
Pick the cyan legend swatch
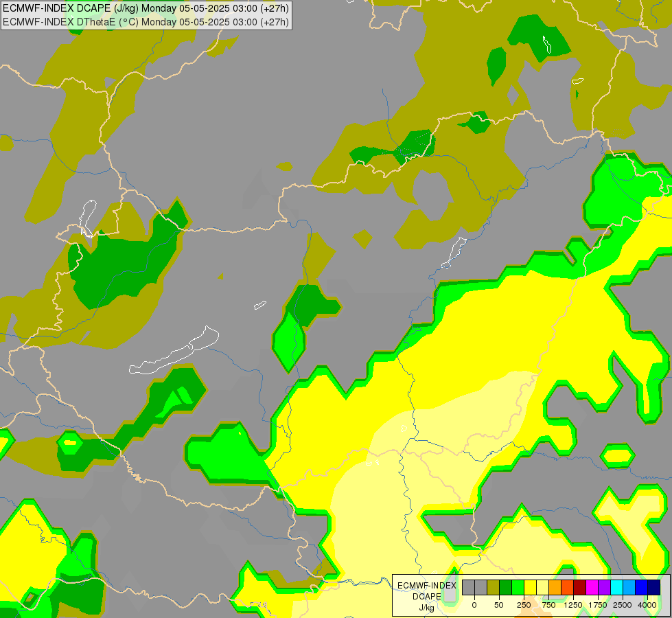pos(616,587)
